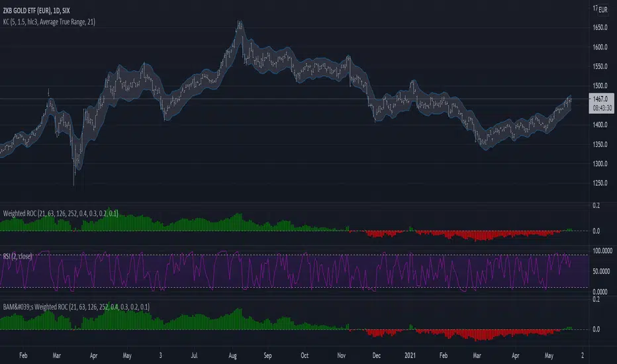Click the 0.2 value on Weighted ROC scale

[596, 205]
